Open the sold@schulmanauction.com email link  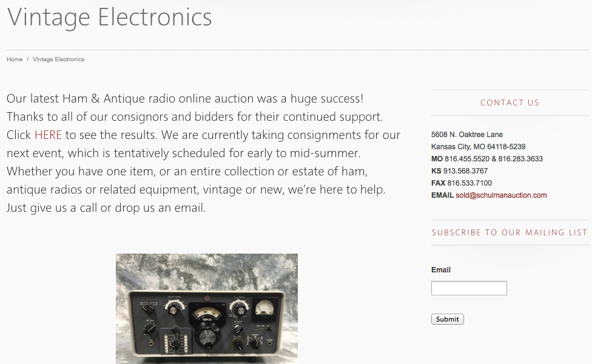[501, 195]
